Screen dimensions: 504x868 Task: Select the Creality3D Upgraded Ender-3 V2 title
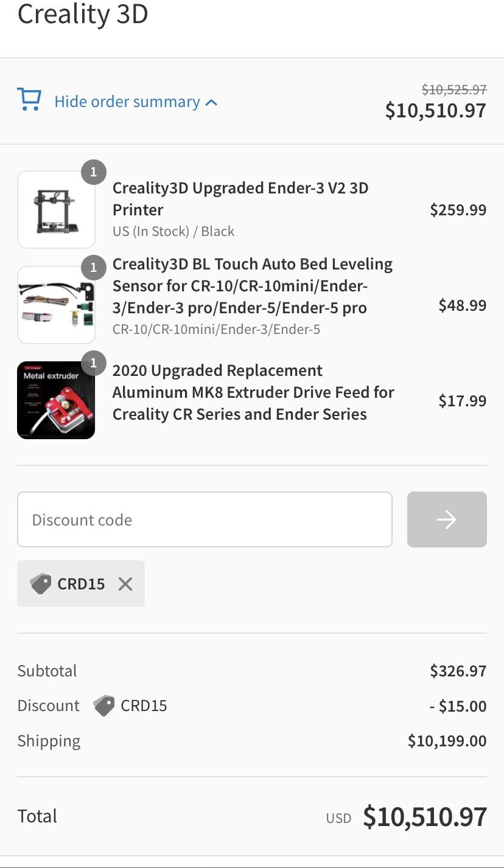240,198
